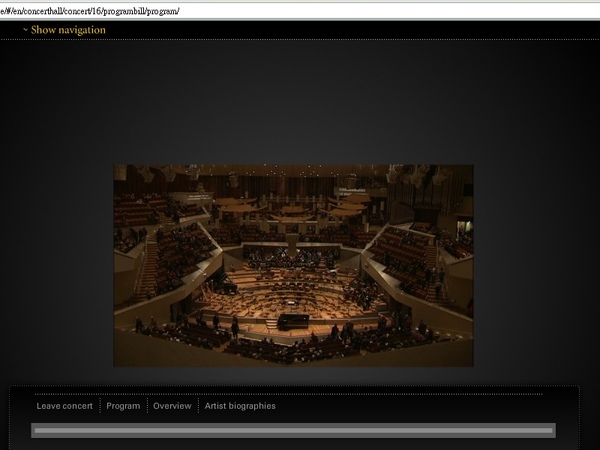
Task: Expand the Show navigation chevron
Action: coord(25,29)
